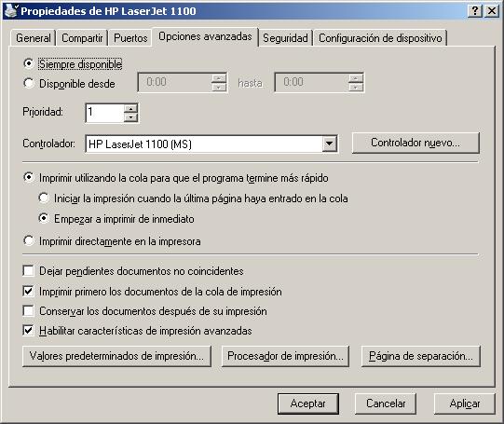Select the Disponible desde radio button

[29, 83]
